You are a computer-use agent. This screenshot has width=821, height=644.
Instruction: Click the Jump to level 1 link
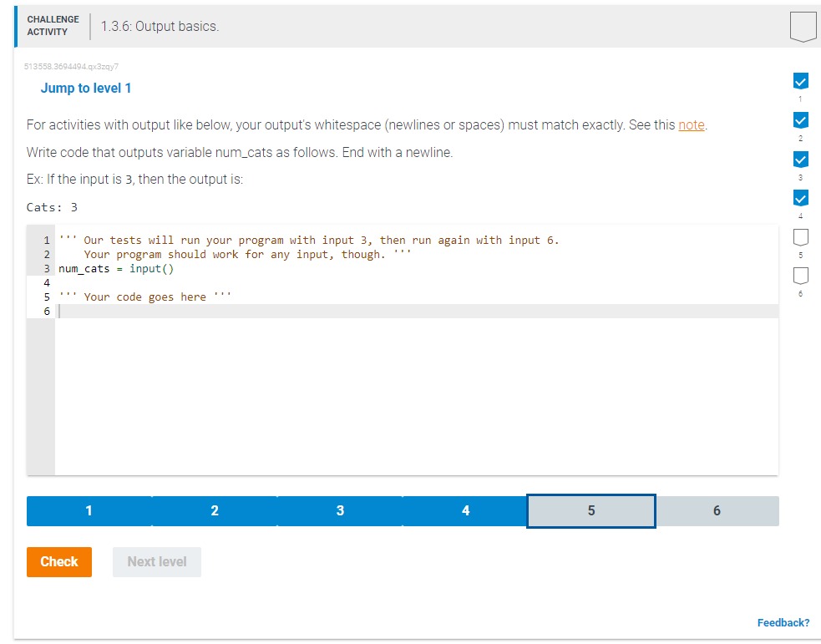coord(86,88)
